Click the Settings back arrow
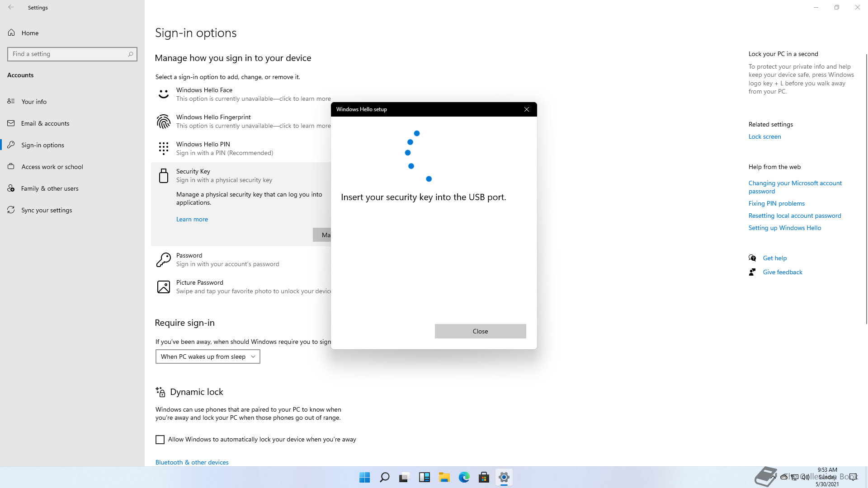This screenshot has height=488, width=868. (11, 7)
